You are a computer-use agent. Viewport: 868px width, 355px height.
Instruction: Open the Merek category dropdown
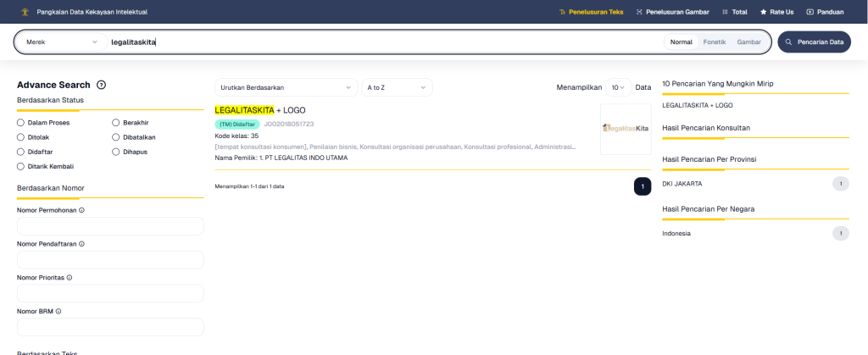coord(61,42)
